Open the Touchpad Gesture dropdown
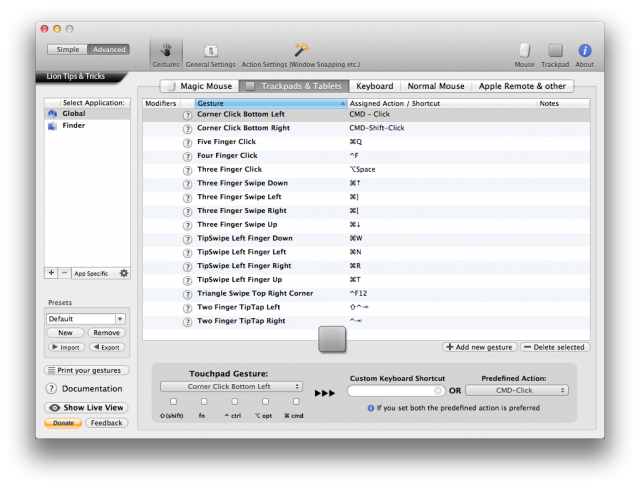This screenshot has width=640, height=488. click(231, 386)
